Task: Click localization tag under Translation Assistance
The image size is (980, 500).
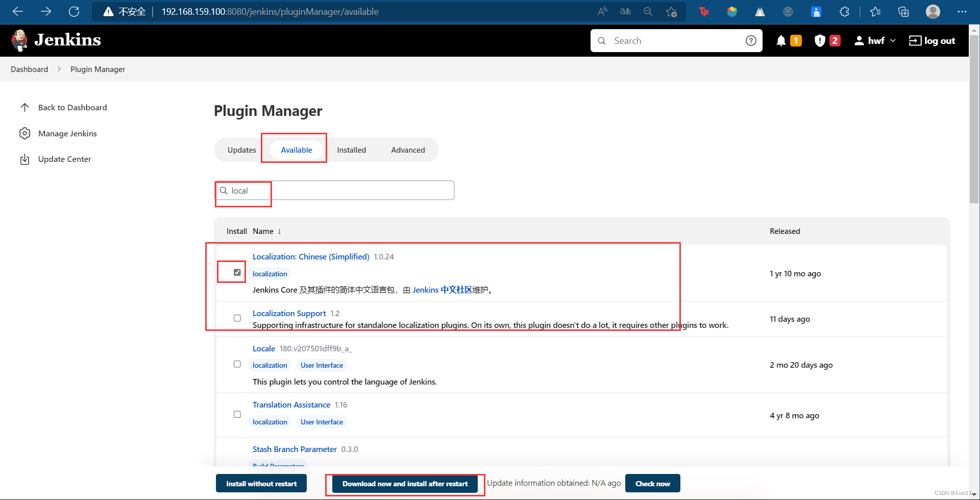Action: point(269,422)
